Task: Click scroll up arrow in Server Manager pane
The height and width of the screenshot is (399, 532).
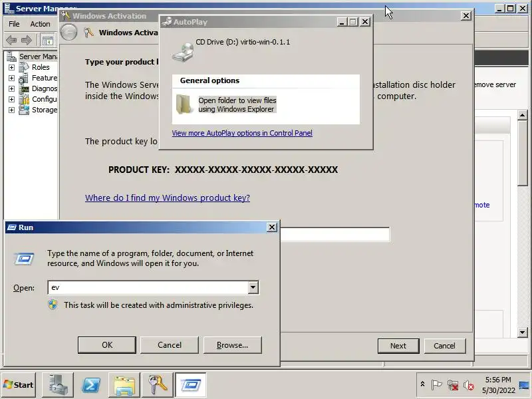Action: [523, 115]
